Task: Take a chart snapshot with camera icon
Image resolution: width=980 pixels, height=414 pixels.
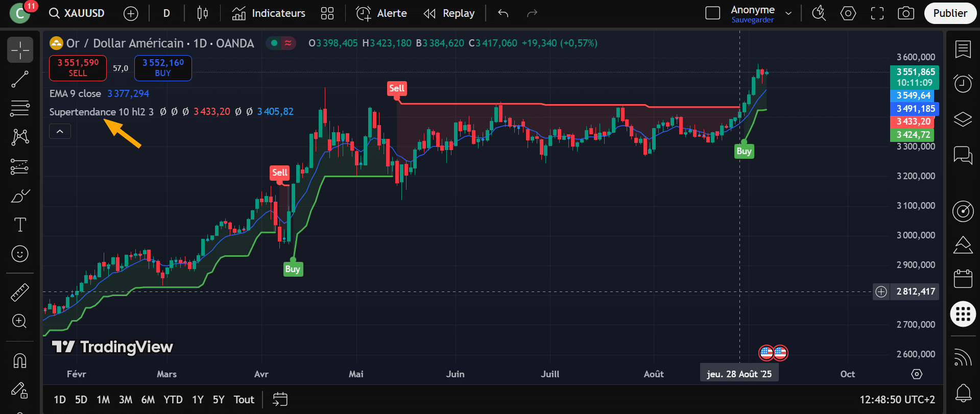Action: point(906,13)
